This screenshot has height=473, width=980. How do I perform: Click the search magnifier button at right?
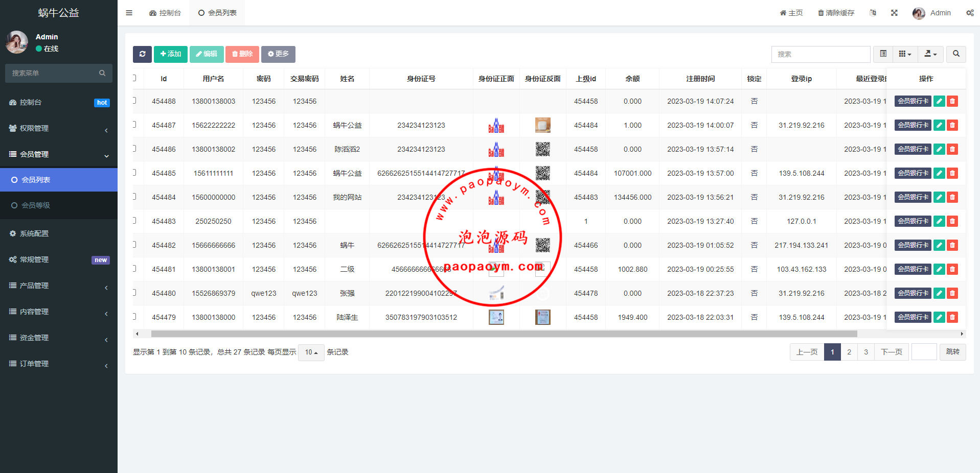(x=955, y=54)
